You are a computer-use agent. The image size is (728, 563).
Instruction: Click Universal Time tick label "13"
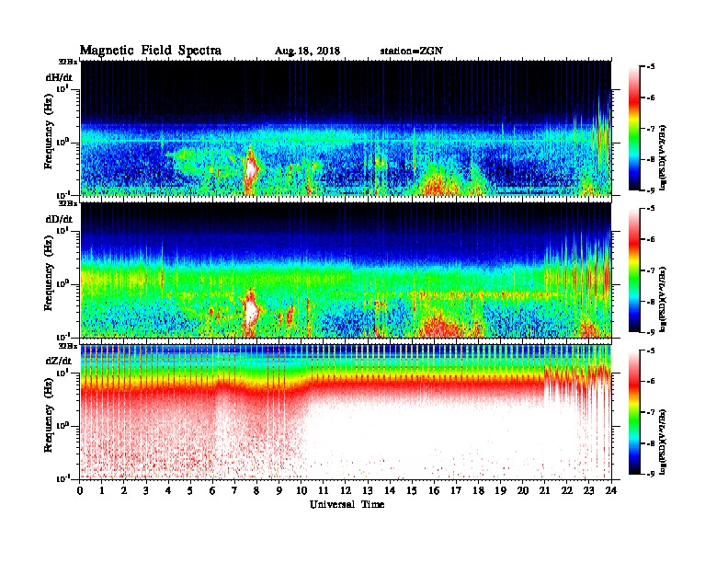coord(368,490)
